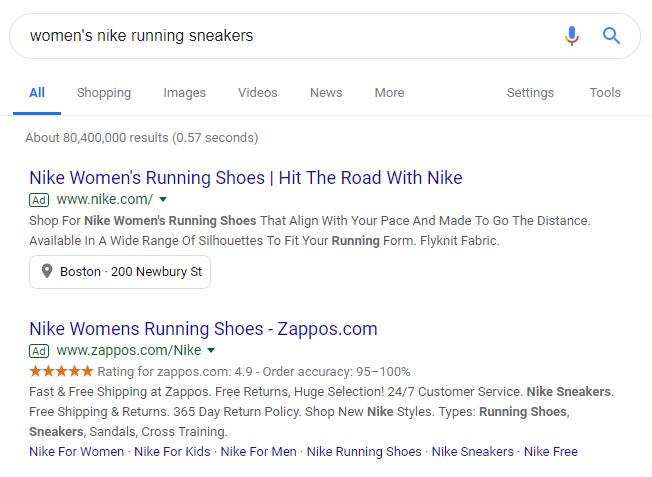
Task: Open the Nike Women's Running Shoes ad headline
Action: point(246,179)
